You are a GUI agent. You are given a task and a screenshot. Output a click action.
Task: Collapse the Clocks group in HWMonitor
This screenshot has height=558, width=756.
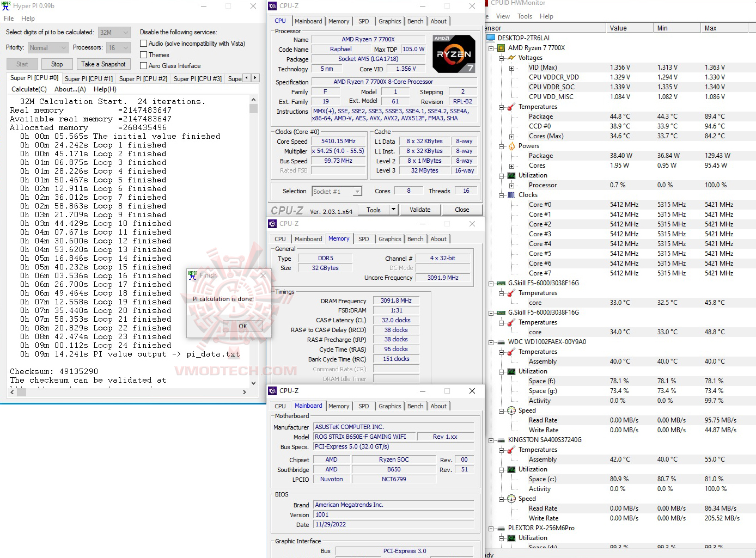tap(501, 195)
